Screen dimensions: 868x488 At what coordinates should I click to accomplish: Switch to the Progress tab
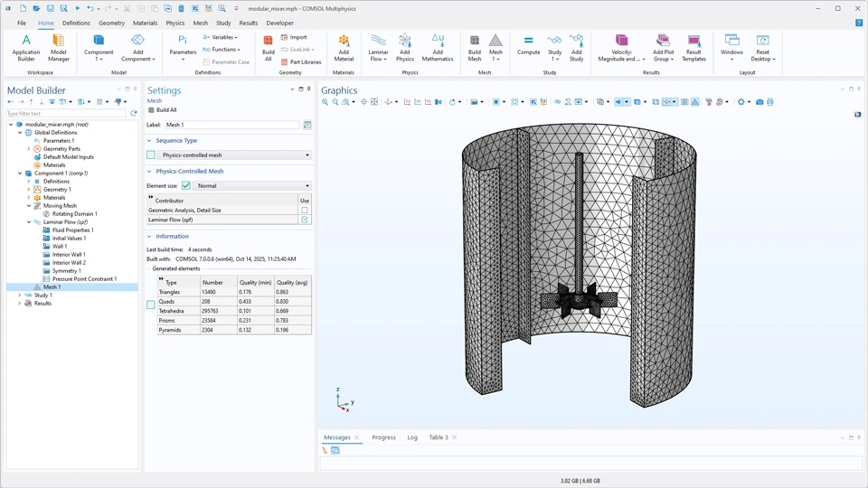pos(383,437)
